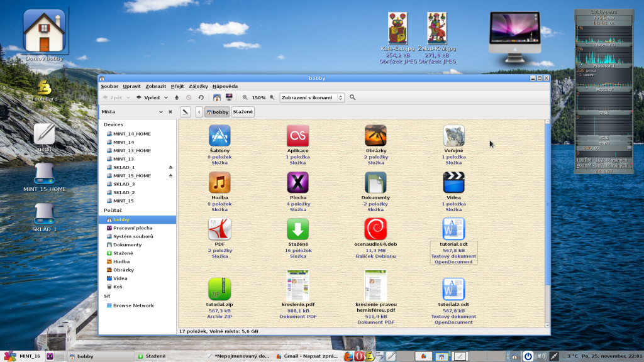This screenshot has height=362, width=644.
Task: Go to home folder via toolbar
Action: [217, 97]
